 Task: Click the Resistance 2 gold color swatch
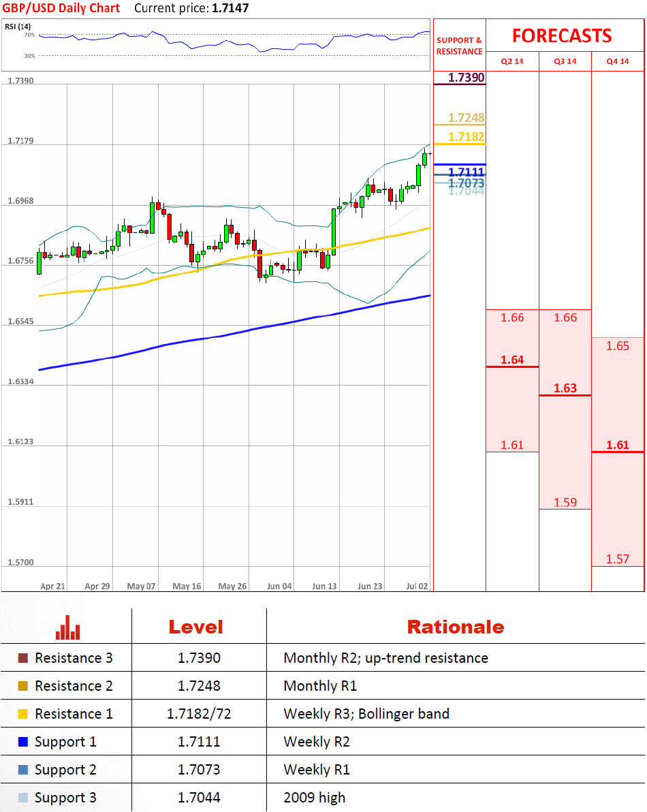click(x=23, y=687)
